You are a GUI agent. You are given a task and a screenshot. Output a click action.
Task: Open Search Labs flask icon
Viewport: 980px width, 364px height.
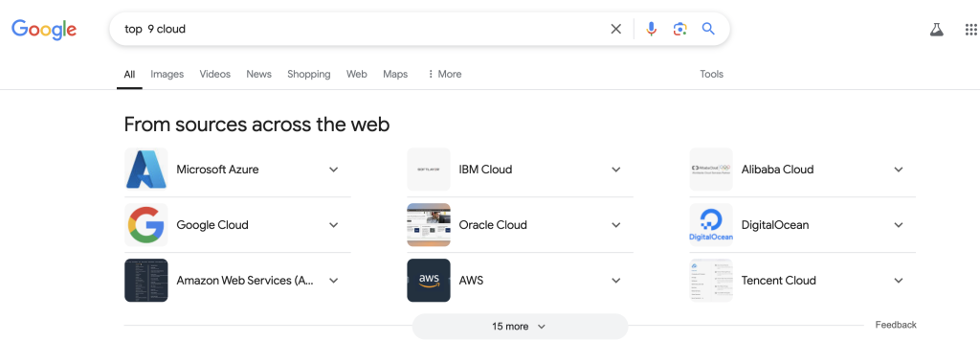click(x=936, y=30)
